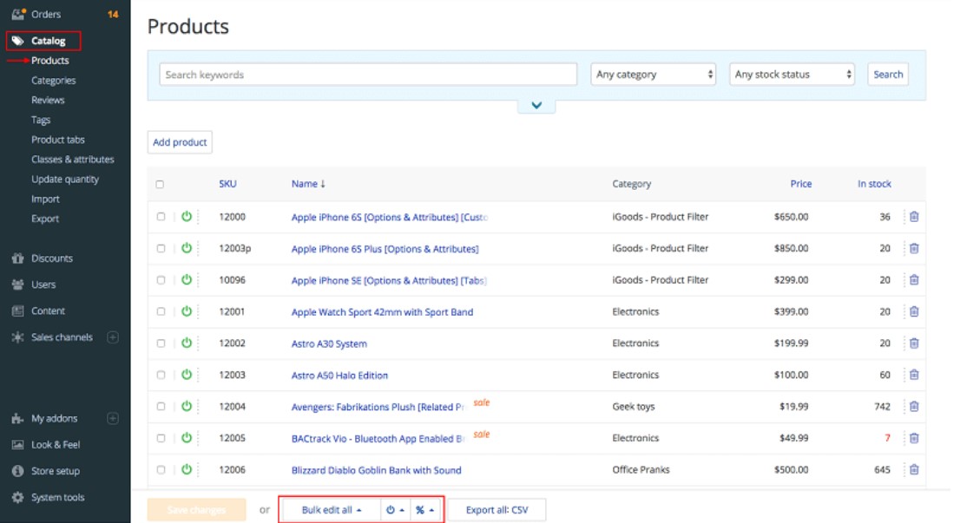Click the Add product button

(180, 142)
